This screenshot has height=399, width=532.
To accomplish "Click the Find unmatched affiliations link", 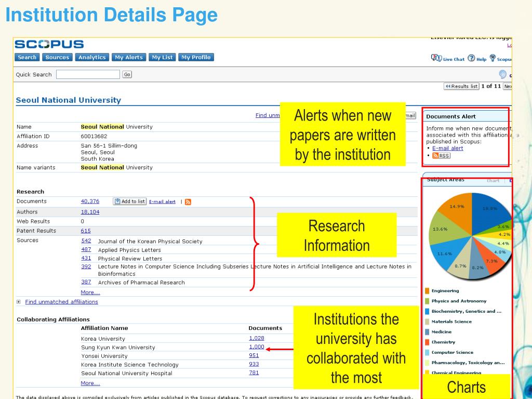I will coord(61,302).
